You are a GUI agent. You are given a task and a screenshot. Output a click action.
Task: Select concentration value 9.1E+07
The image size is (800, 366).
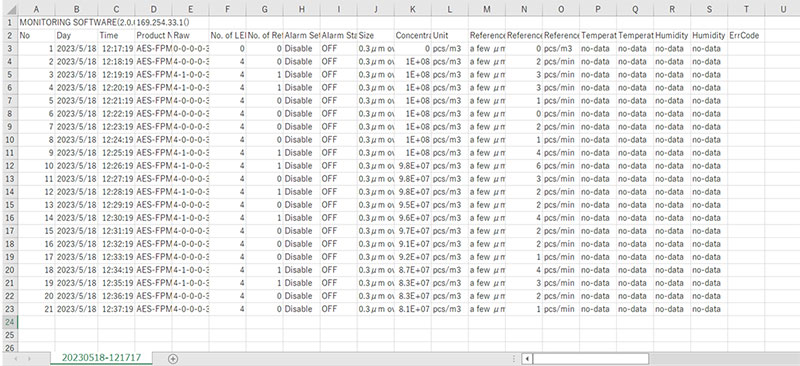pos(412,243)
